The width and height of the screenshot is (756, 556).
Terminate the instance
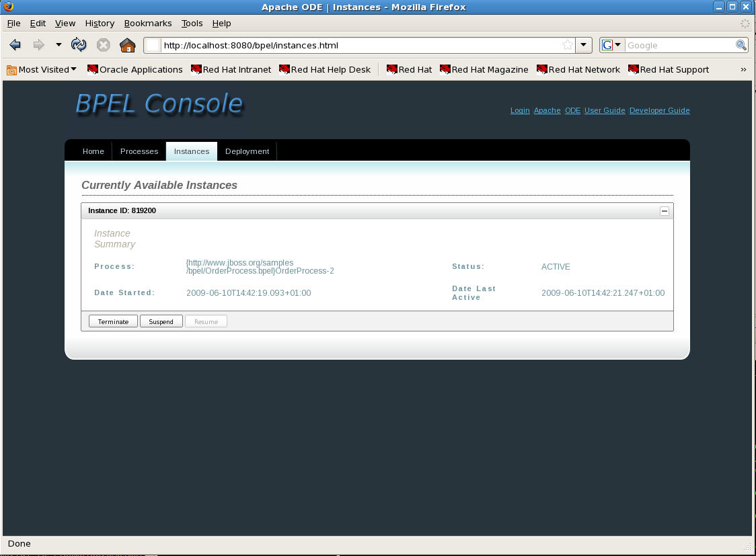point(113,321)
